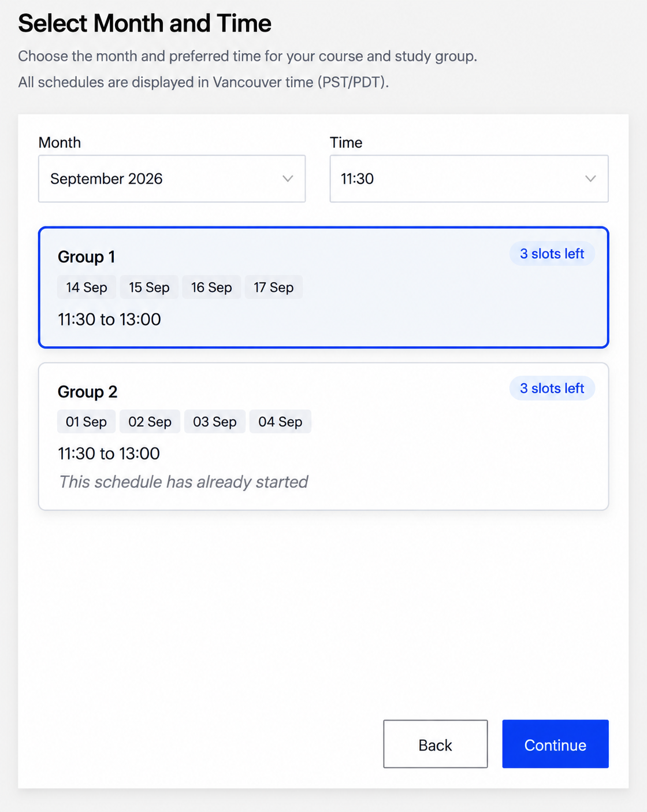Click the Select Month and Time heading
The width and height of the screenshot is (647, 812).
coord(144,24)
